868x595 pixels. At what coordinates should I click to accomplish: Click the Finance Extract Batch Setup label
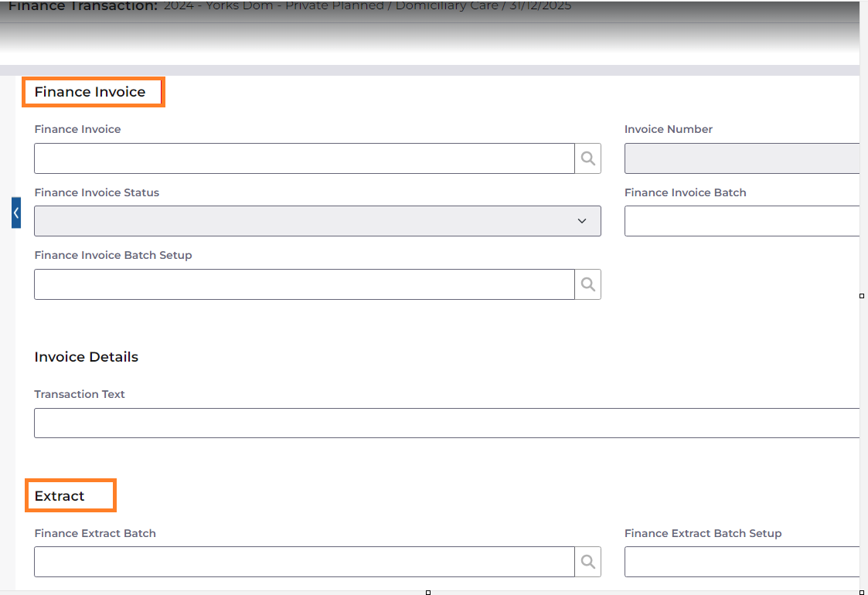703,533
